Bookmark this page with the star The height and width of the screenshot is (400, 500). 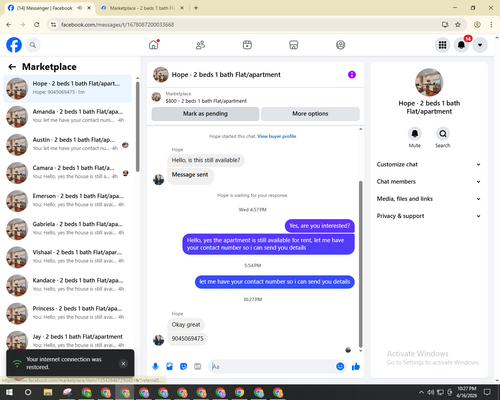(x=458, y=24)
